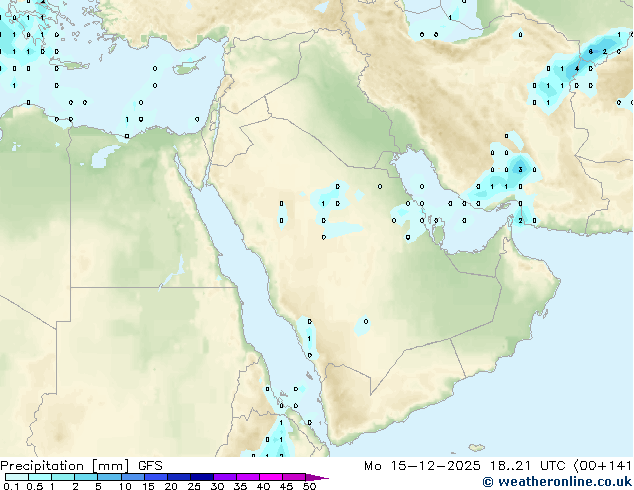The width and height of the screenshot is (634, 490).
Task: Click the 0.1–0.5 mm legend color swatch
Action: [x=17, y=477]
